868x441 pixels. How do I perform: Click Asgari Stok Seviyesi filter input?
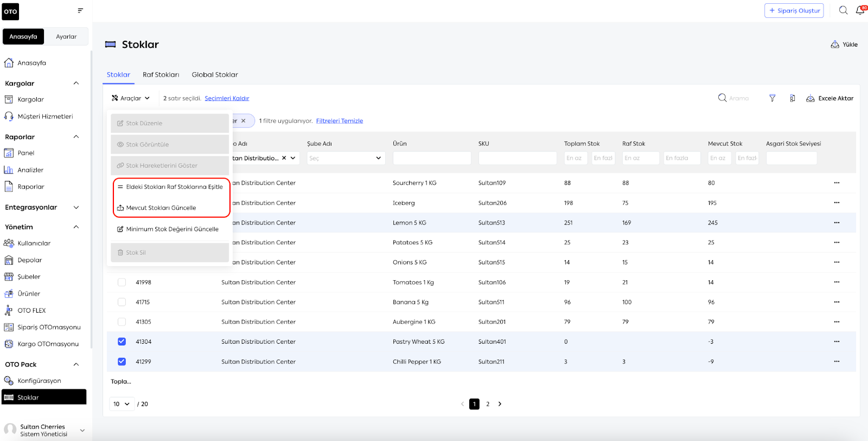click(x=792, y=158)
